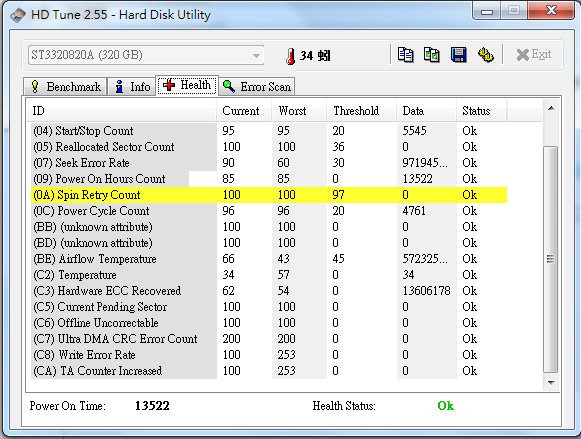Viewport: 581px width, 439px height.
Task: Select the (04) Start/Stop Count row
Action: [x=269, y=131]
